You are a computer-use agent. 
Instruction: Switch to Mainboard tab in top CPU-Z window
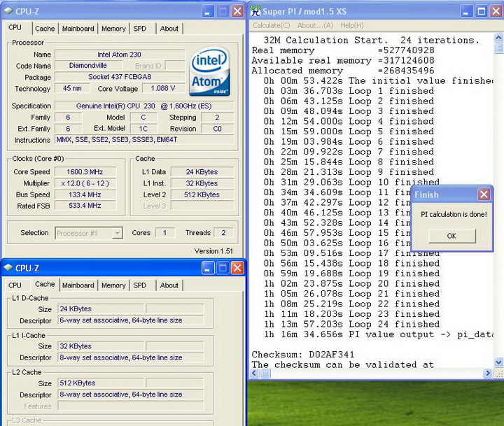point(78,29)
